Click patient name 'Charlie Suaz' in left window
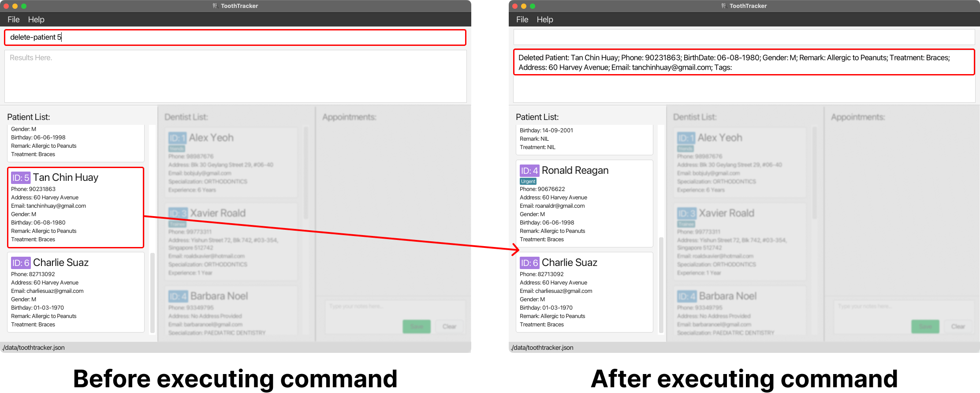The width and height of the screenshot is (980, 393). pyautogui.click(x=61, y=262)
